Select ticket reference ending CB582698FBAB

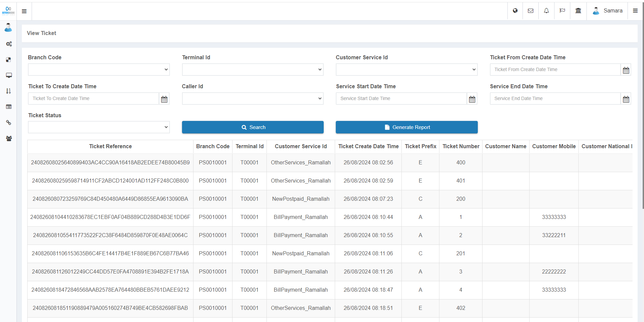point(110,308)
